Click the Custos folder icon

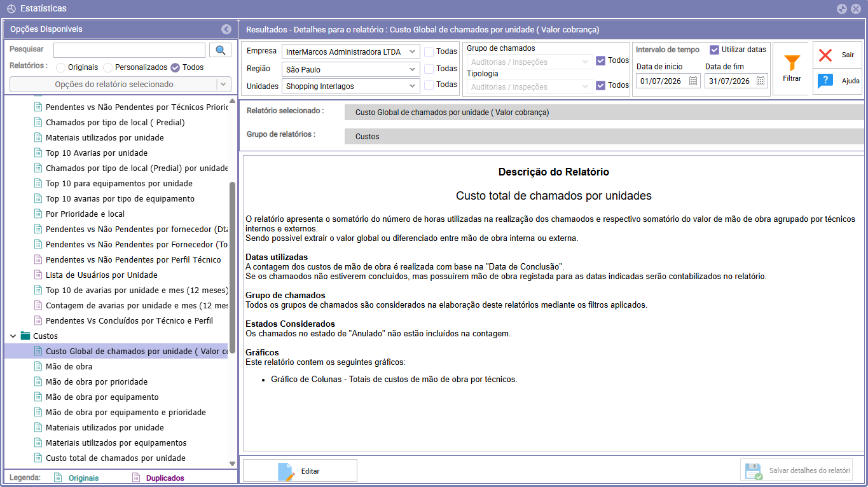point(25,336)
